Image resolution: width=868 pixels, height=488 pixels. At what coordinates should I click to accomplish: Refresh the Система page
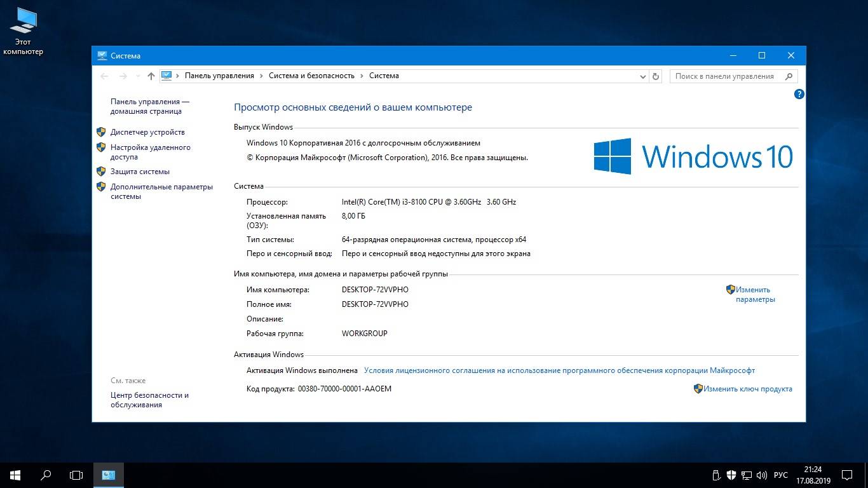tap(656, 76)
